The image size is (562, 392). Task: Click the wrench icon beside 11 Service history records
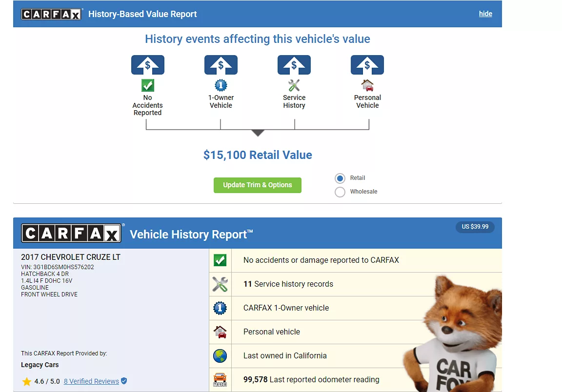click(x=220, y=284)
